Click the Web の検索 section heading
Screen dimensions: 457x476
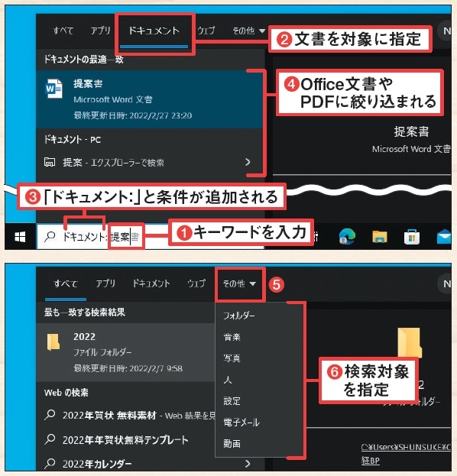66,393
